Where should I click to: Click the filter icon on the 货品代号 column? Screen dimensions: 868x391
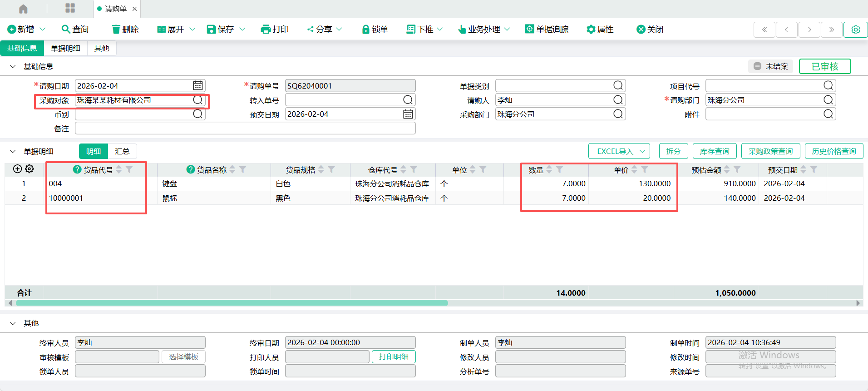click(x=129, y=169)
